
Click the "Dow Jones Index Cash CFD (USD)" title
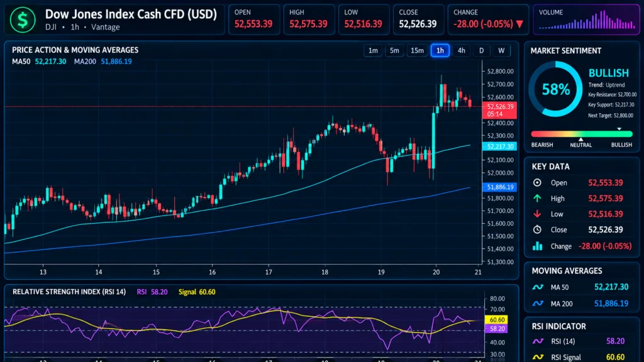[x=131, y=14]
